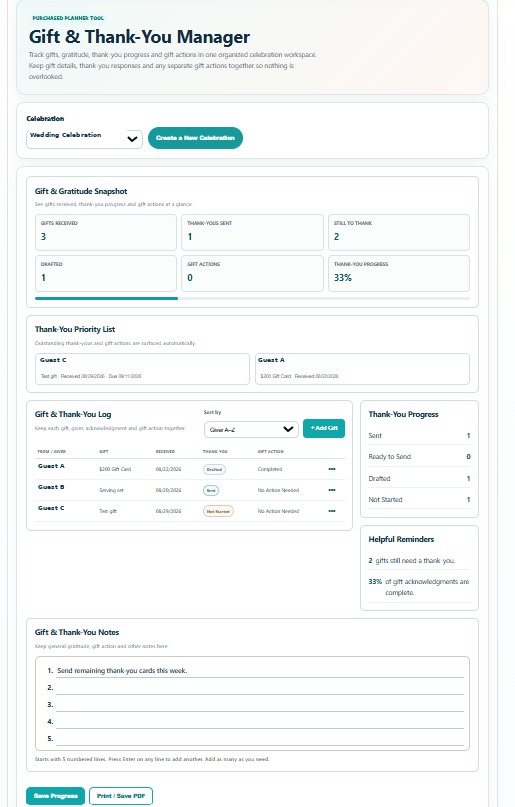The image size is (515, 807).
Task: Save your work with Save Progress
Action: [56, 796]
